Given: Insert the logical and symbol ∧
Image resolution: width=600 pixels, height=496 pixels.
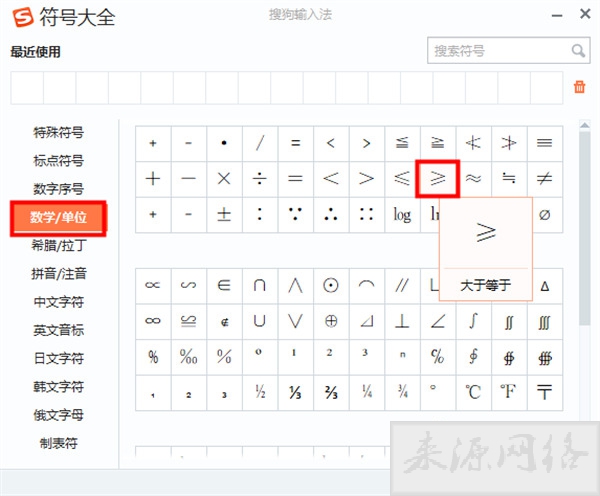Looking at the screenshot, I should click(x=295, y=286).
